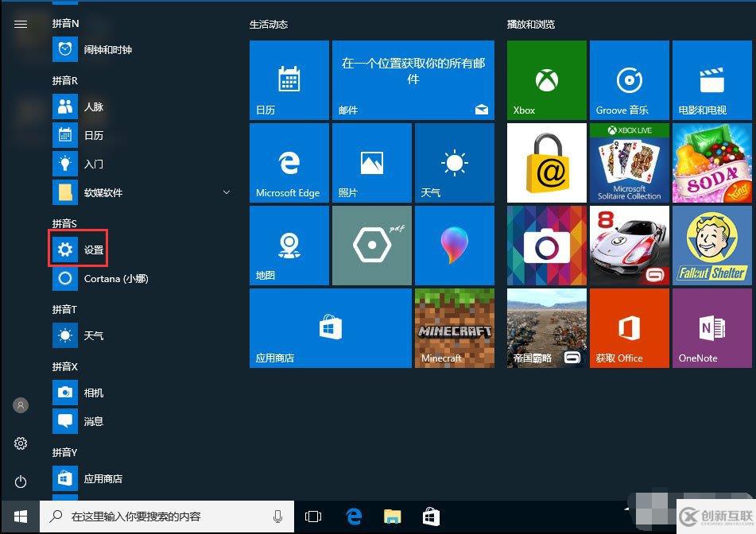Image resolution: width=756 pixels, height=534 pixels.
Task: Click the 拼音T group header
Action: tap(64, 309)
